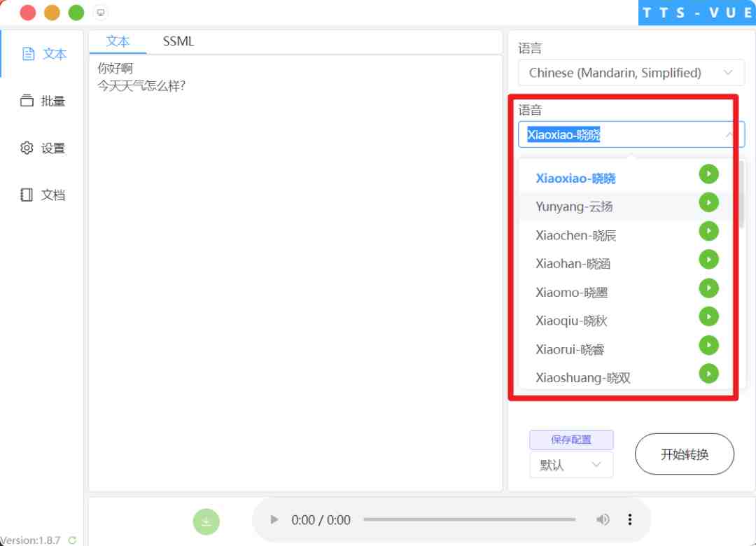Switch to the 文本 editor tab
The width and height of the screenshot is (756, 546).
tap(118, 41)
